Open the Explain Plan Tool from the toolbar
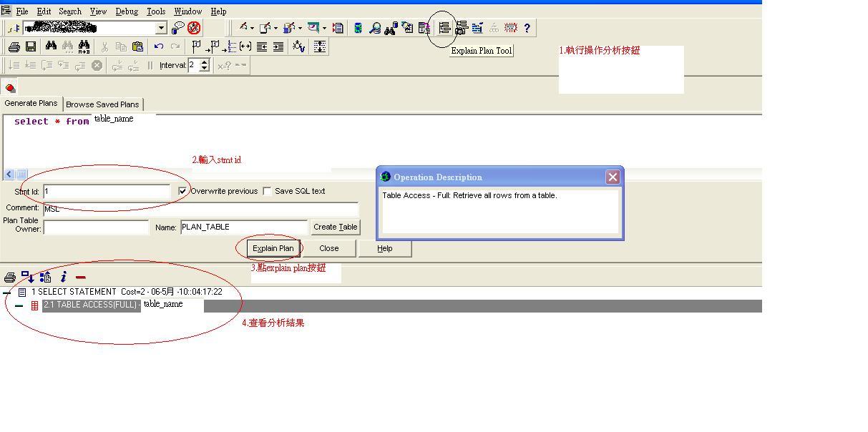The height and width of the screenshot is (432, 868). pyautogui.click(x=444, y=28)
